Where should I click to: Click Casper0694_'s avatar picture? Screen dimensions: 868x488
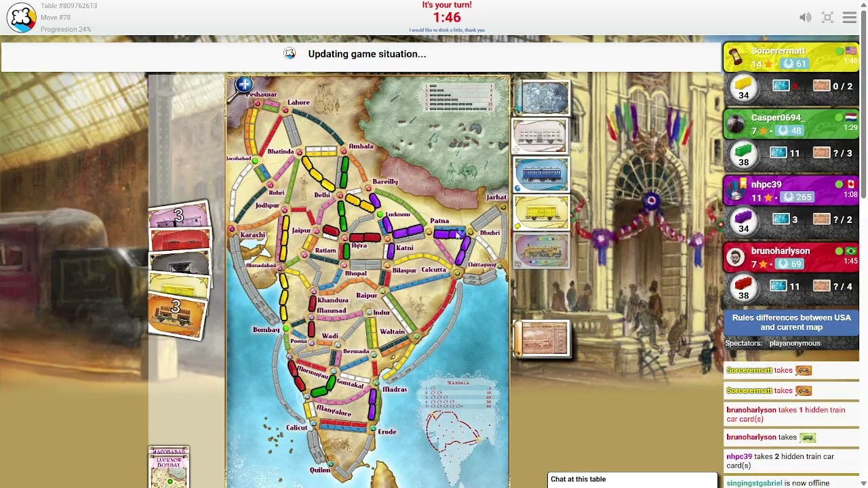[x=736, y=123]
